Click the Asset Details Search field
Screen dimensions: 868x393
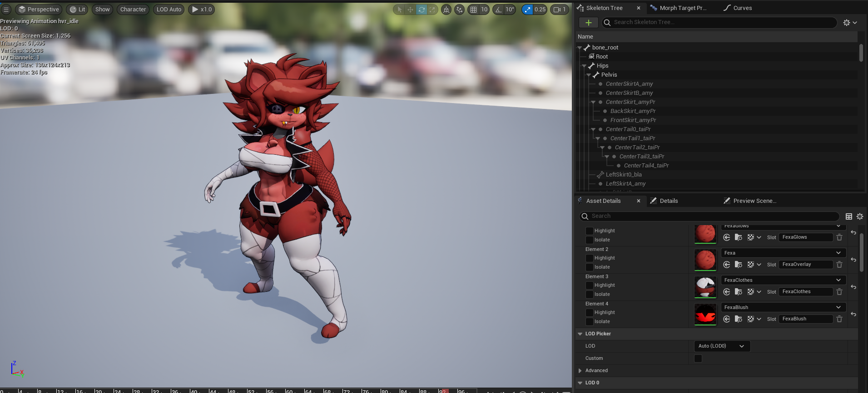[x=709, y=216]
